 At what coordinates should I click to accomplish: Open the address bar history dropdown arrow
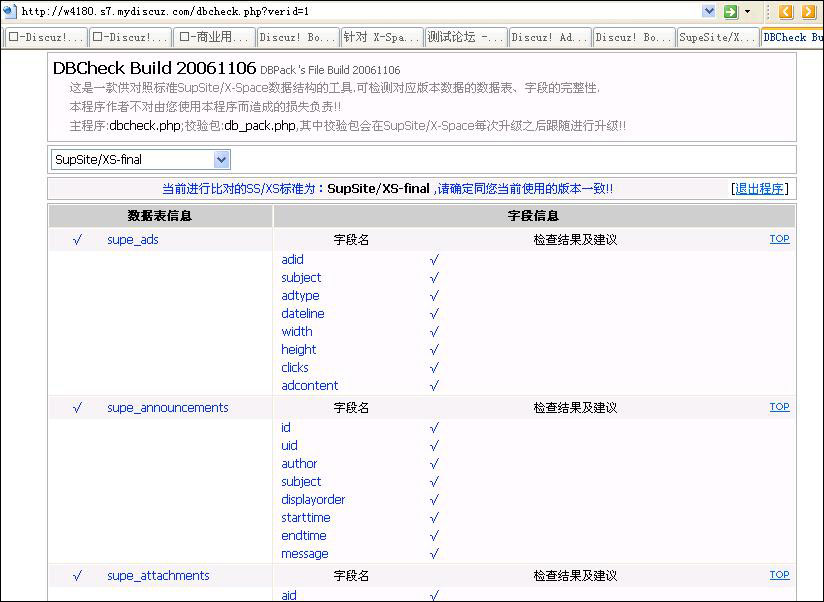tap(709, 11)
